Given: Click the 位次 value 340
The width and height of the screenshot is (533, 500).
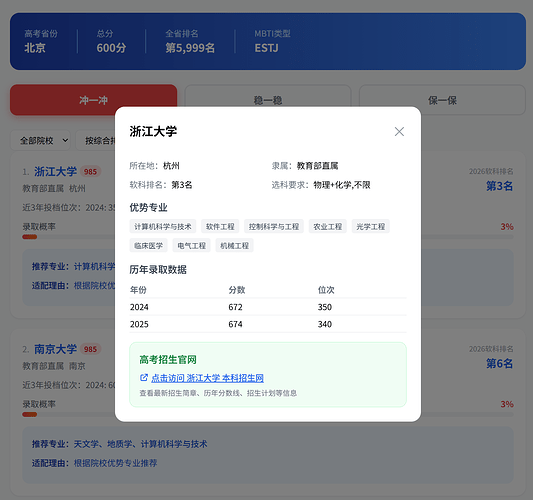Looking at the screenshot, I should [325, 324].
